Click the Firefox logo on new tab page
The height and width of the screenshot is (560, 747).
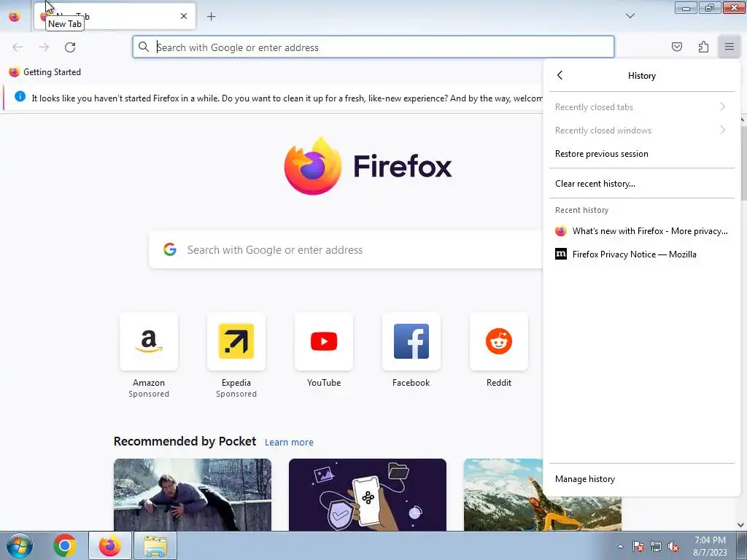pos(368,166)
